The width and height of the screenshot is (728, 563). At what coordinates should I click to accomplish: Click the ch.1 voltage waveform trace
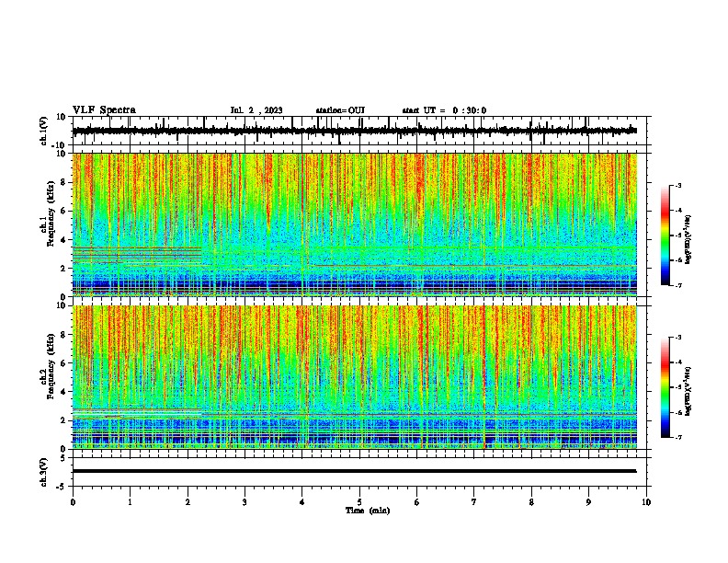tap(355, 131)
